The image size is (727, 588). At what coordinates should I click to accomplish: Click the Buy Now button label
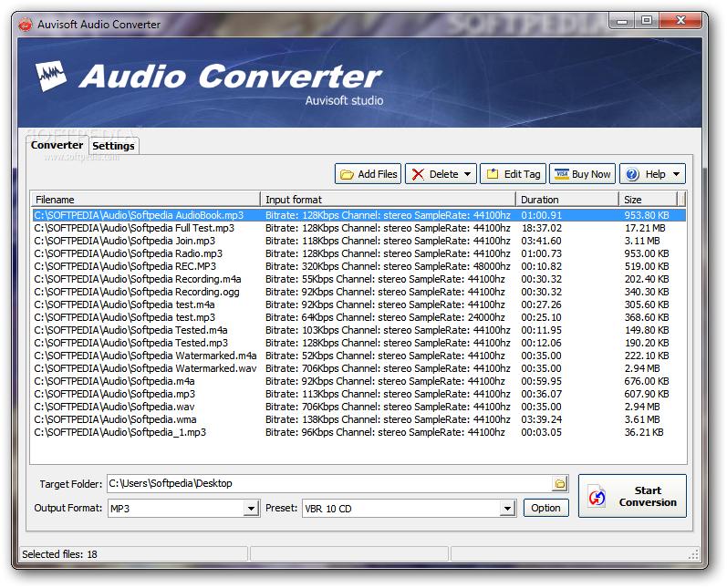pos(591,174)
